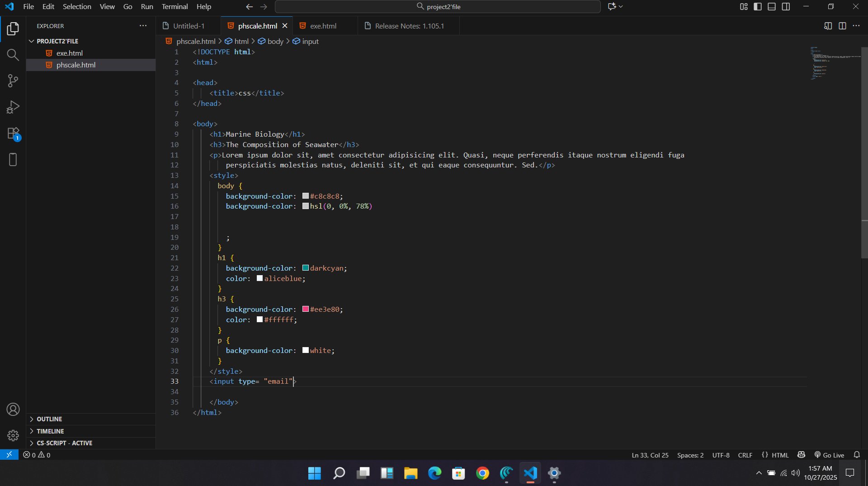
Task: Open Manage settings gear icon
Action: pos(13,435)
